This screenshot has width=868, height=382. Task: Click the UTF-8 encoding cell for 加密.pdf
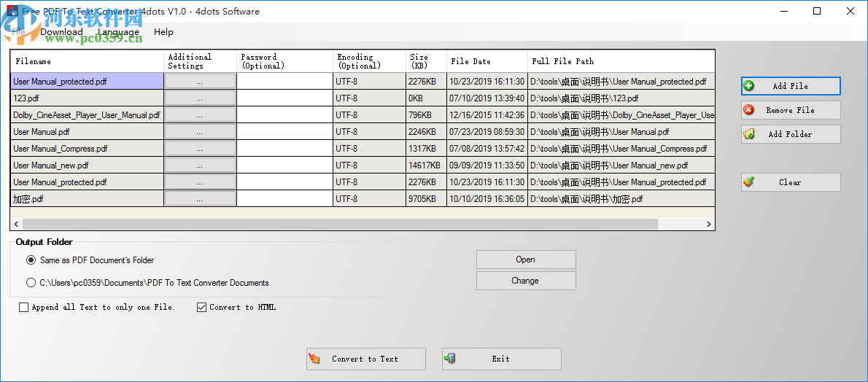(x=370, y=199)
